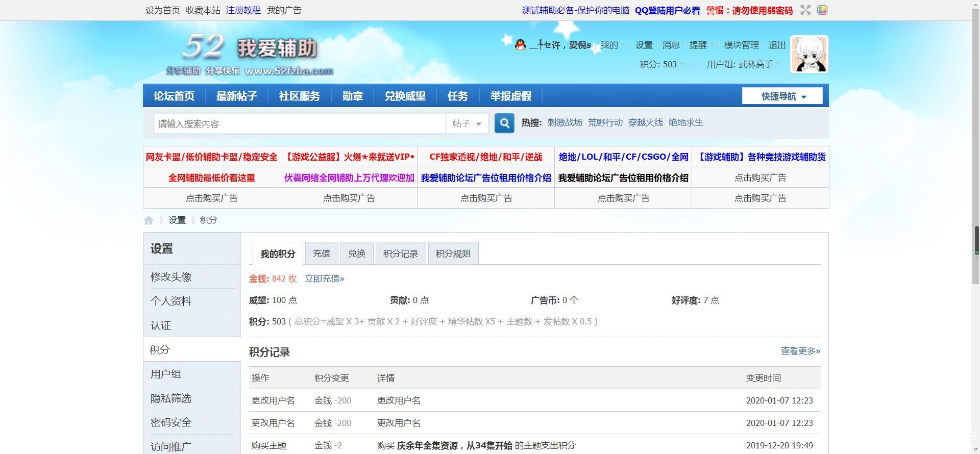The image size is (980, 454).
Task: Click 查看更多 for credit records
Action: click(x=800, y=351)
